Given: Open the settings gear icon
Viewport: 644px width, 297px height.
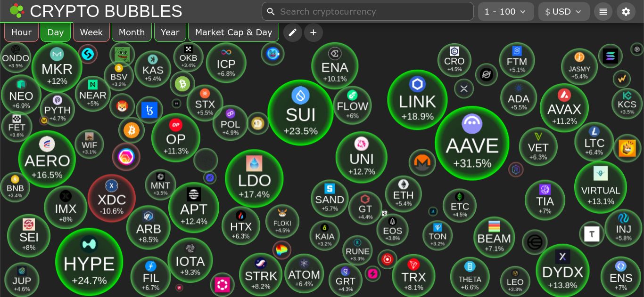Looking at the screenshot, I should click(626, 11).
